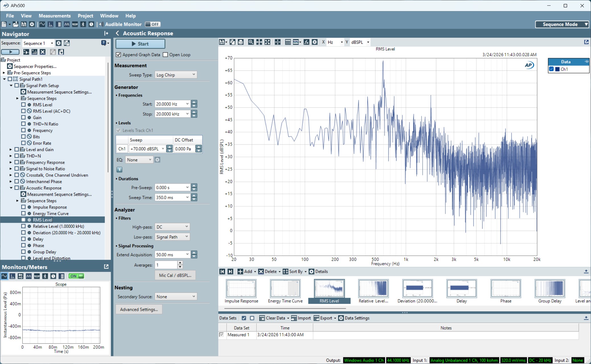Undock the Monitors/Meters panel
The image size is (591, 364).
pyautogui.click(x=106, y=267)
